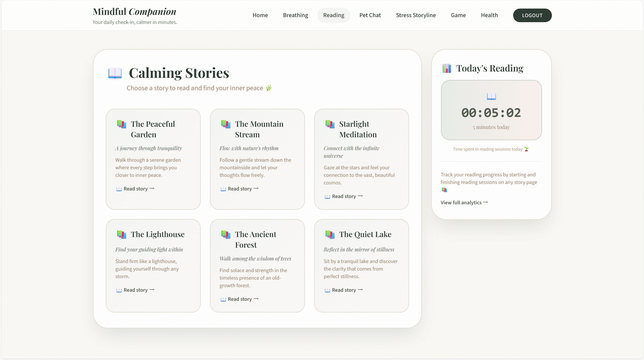Open the Breathing page from navigation
Screen dimensions: 644x360
tap(295, 15)
